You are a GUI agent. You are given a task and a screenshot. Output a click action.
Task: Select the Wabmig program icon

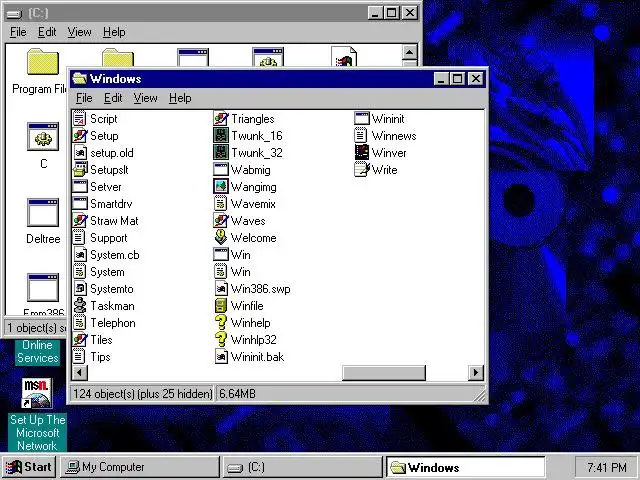(220, 169)
